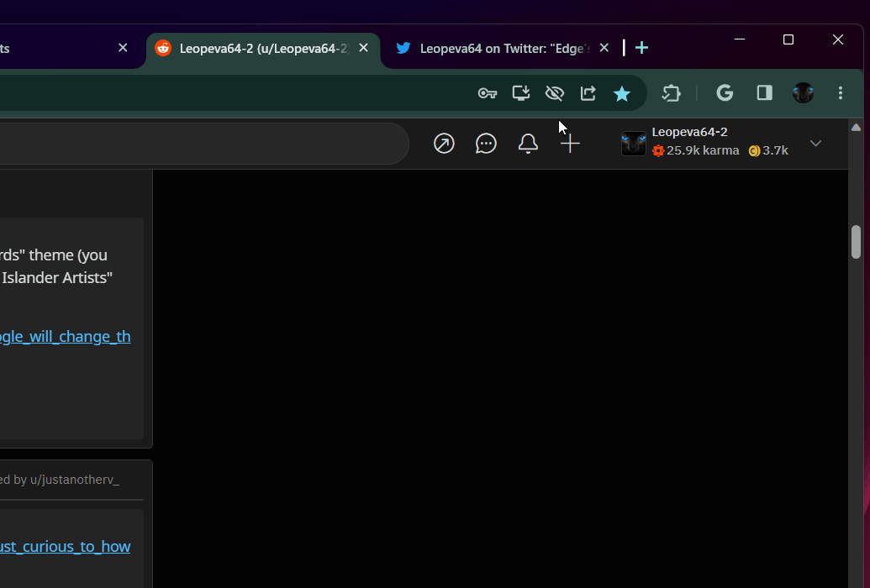870x588 pixels.
Task: Click the crossed-out eye icon
Action: 554,93
